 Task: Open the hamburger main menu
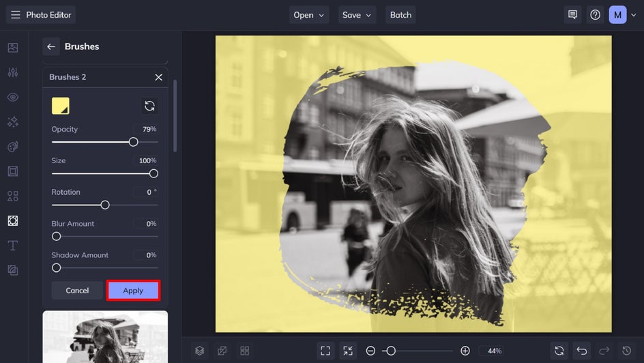pyautogui.click(x=16, y=15)
